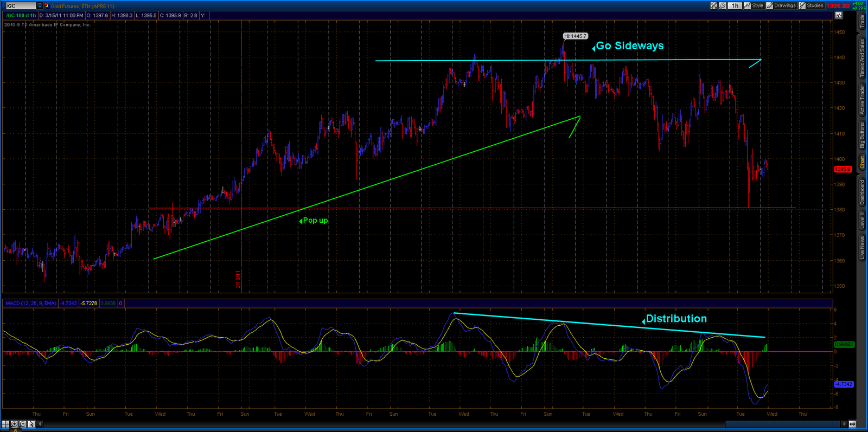Click the range value R: 2.8

pos(191,16)
